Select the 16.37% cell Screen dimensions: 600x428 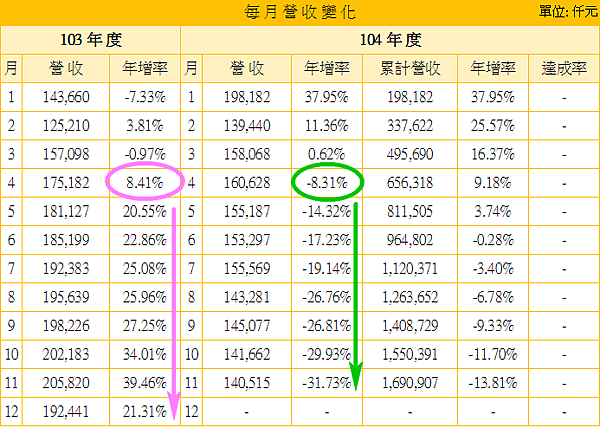[x=492, y=154]
